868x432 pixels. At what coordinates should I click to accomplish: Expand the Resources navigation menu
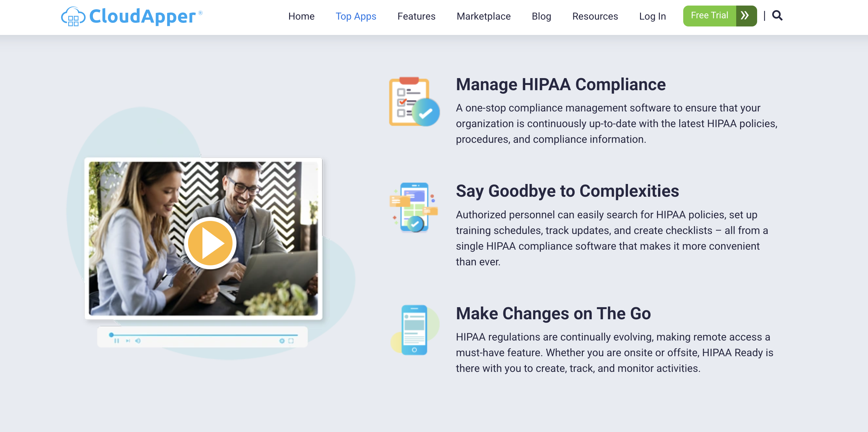tap(595, 16)
